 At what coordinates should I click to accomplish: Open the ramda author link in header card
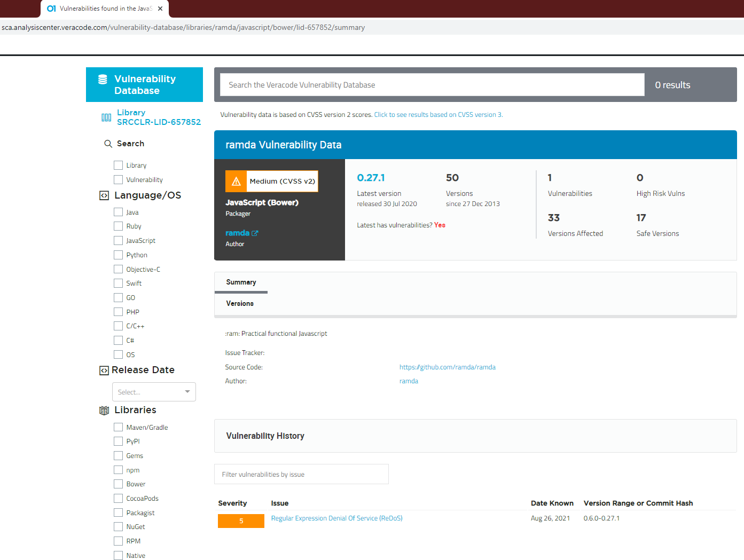pyautogui.click(x=238, y=233)
